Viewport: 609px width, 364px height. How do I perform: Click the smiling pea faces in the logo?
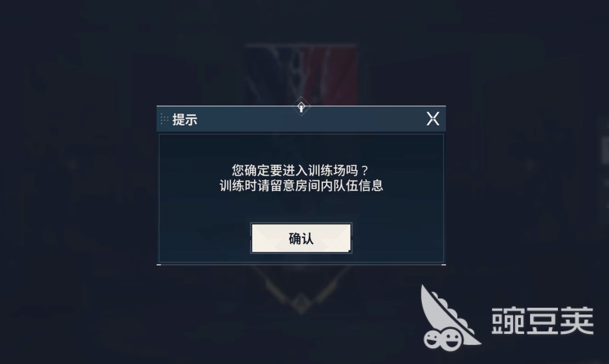pyautogui.click(x=443, y=340)
